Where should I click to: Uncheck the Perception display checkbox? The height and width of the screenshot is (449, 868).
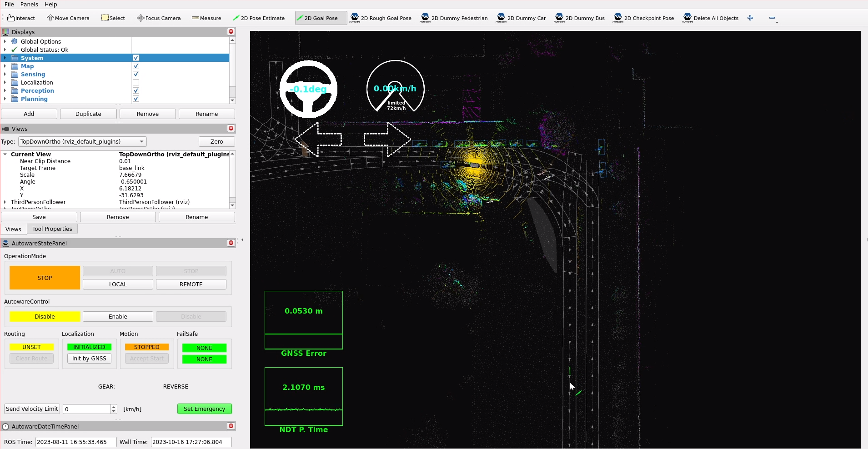(136, 91)
